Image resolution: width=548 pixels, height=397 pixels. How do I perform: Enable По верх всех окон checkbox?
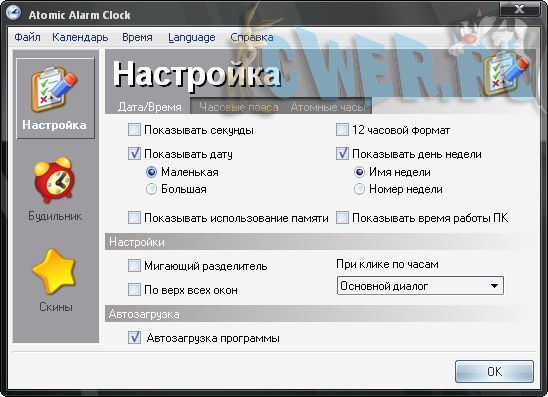click(134, 290)
